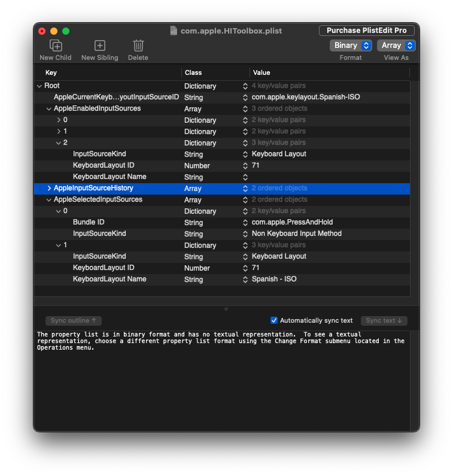Collapse the AppleEnabledInputSources array
453x476 pixels.
pos(49,109)
